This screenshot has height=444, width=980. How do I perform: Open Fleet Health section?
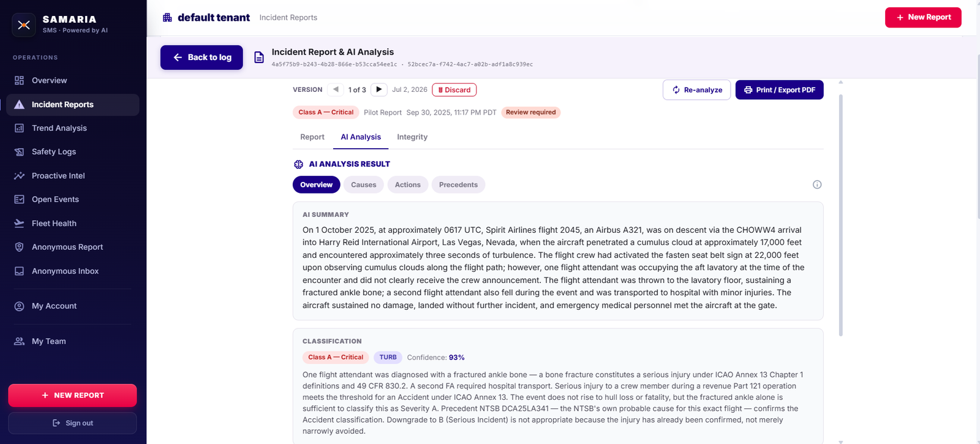click(73, 224)
